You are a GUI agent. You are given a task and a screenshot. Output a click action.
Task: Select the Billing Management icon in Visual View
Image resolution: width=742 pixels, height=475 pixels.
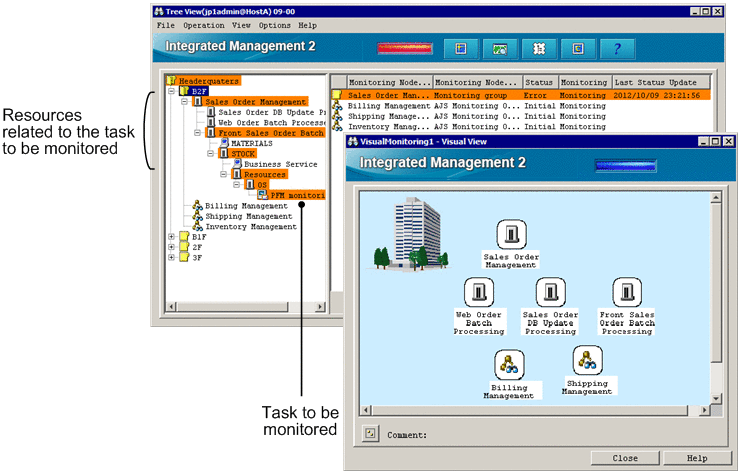509,364
